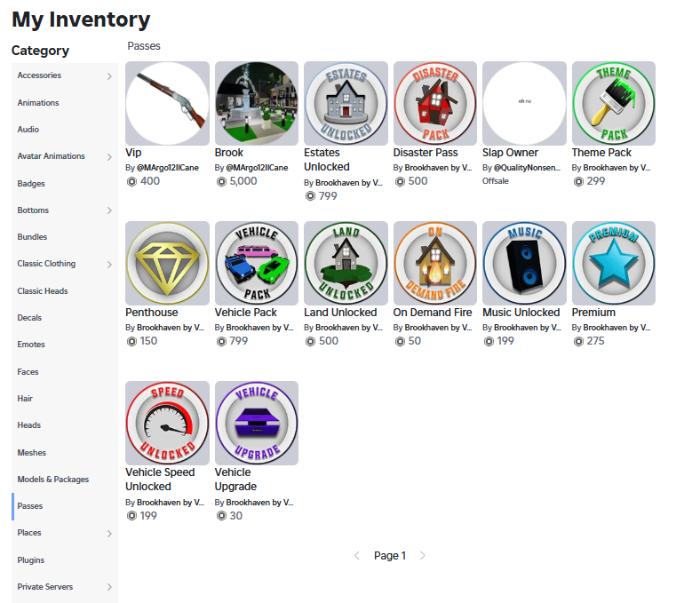Click the Disaster Pack badge icon
Image resolution: width=700 pixels, height=603 pixels.
point(435,104)
